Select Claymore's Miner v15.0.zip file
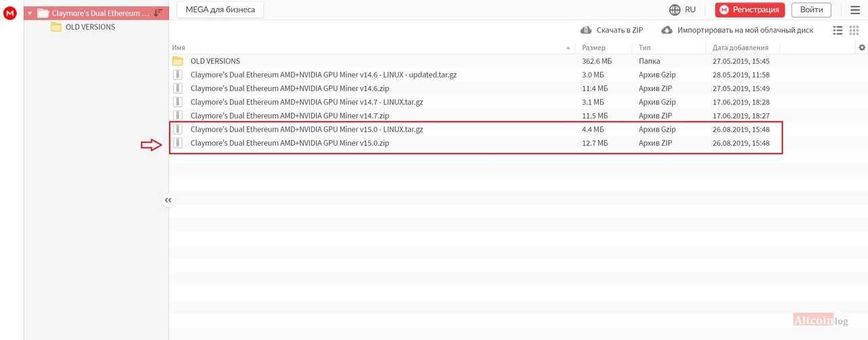 coord(290,143)
